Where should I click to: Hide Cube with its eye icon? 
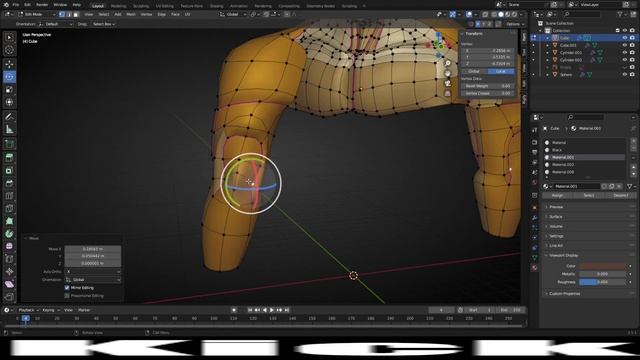pyautogui.click(x=624, y=38)
